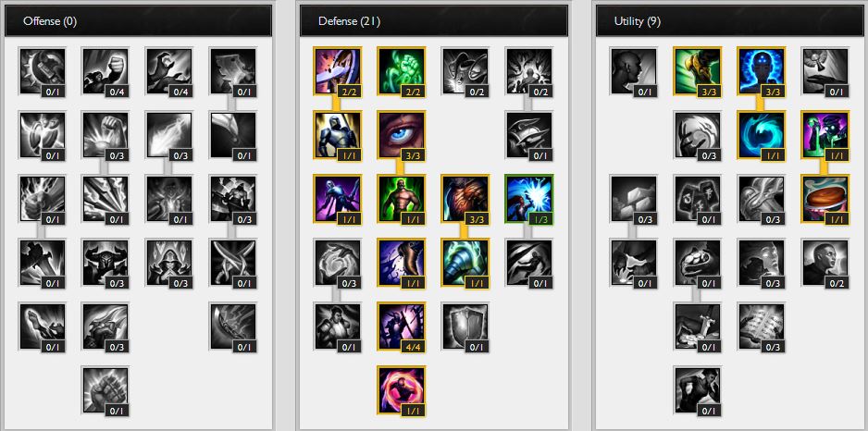Image resolution: width=868 pixels, height=431 pixels.
Task: Select the biscuit mastery icon in Utility
Action: (825, 199)
